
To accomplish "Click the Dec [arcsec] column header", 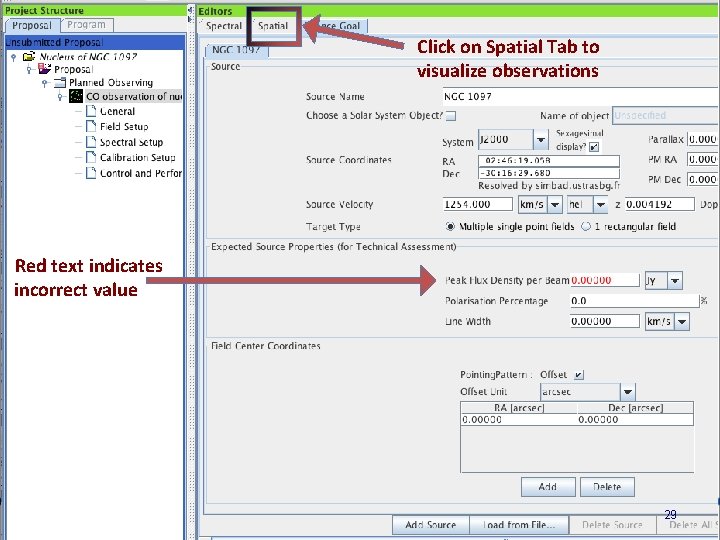I will pyautogui.click(x=635, y=408).
